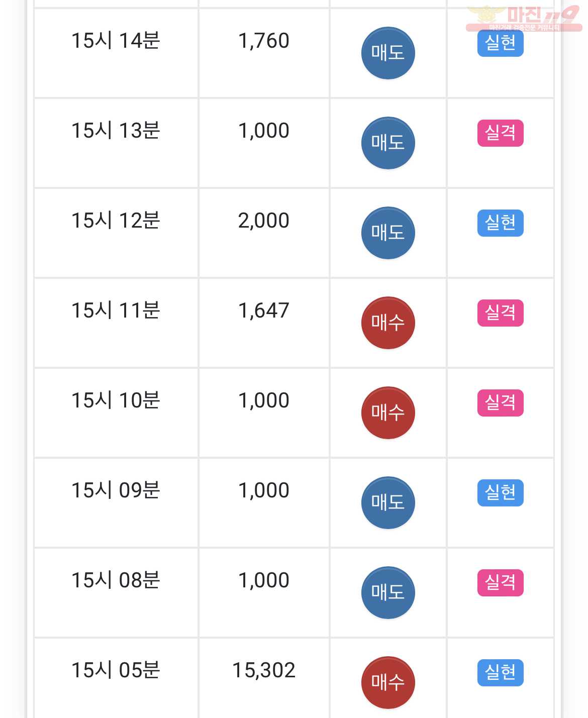
Task: Click the pink 실격 badge at 15시 11분
Action: point(500,313)
